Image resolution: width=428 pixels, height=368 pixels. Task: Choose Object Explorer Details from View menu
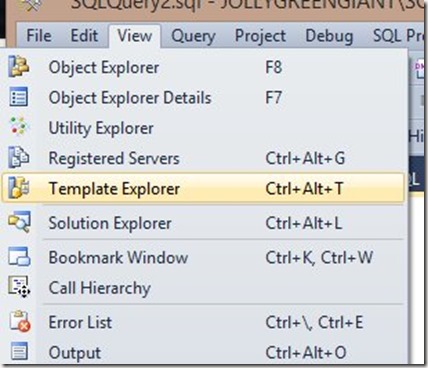(203, 98)
